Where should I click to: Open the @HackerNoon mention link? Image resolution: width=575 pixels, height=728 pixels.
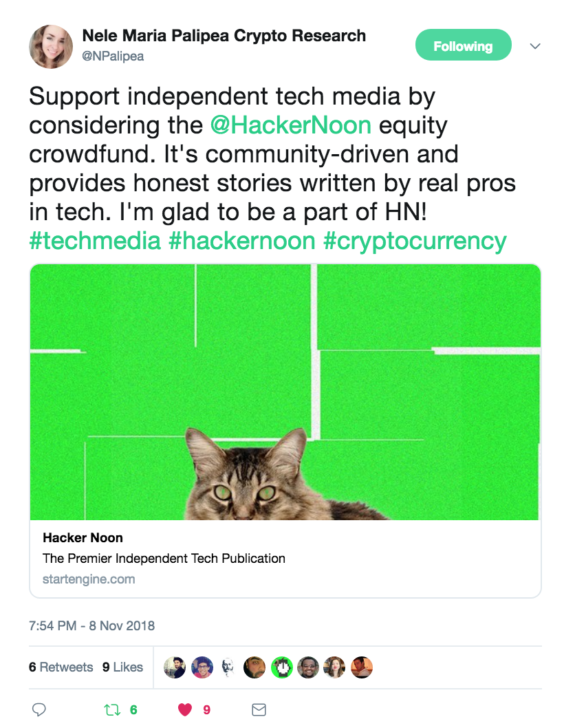click(291, 126)
